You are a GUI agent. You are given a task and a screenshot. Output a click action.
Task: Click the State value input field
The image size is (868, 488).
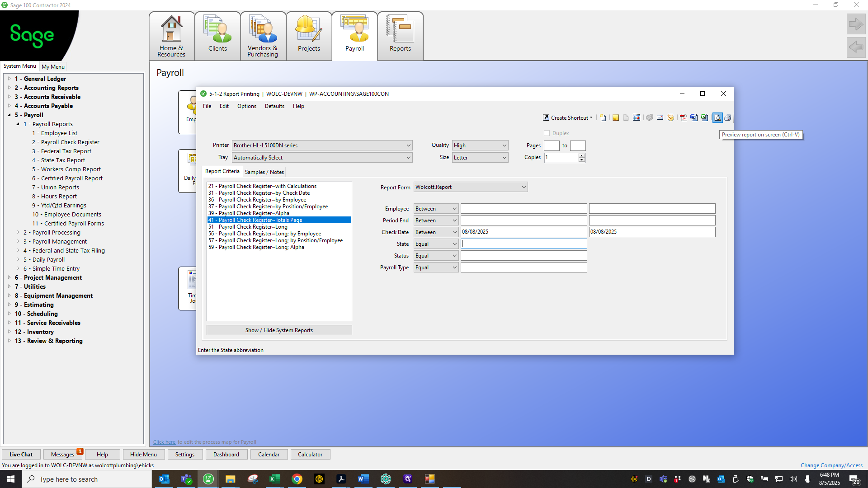pyautogui.click(x=524, y=244)
